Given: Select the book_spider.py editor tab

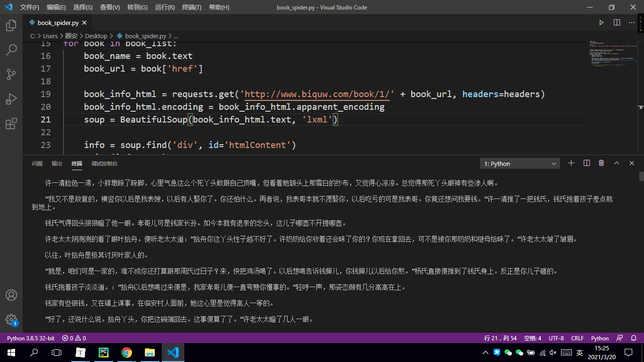Looking at the screenshot, I should pos(57,23).
